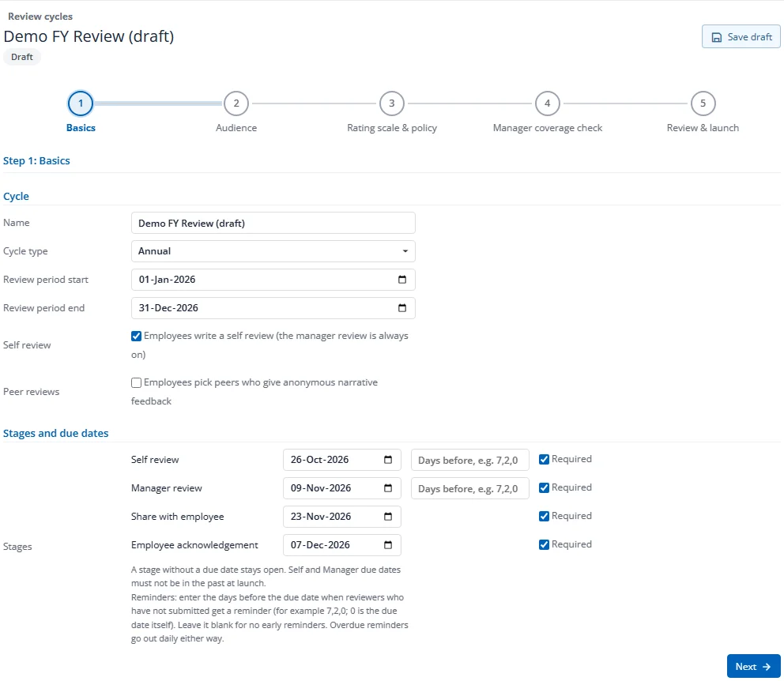Click the Draft status badge
This screenshot has height=681, width=784.
pyautogui.click(x=22, y=57)
